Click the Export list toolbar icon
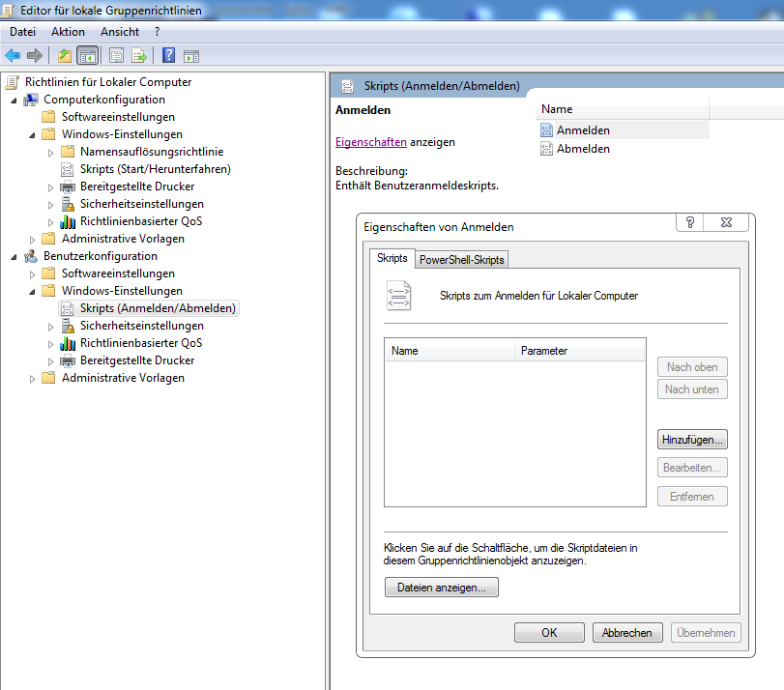784x690 pixels. (139, 55)
